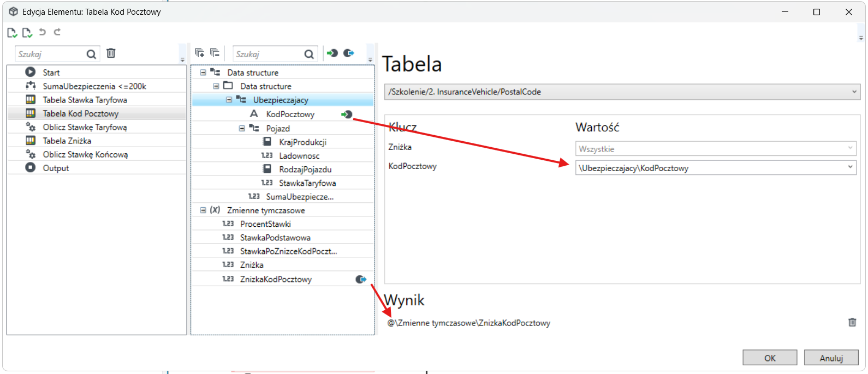Select RodzajPojazdu in the tree
The width and height of the screenshot is (868, 374).
[x=305, y=170]
